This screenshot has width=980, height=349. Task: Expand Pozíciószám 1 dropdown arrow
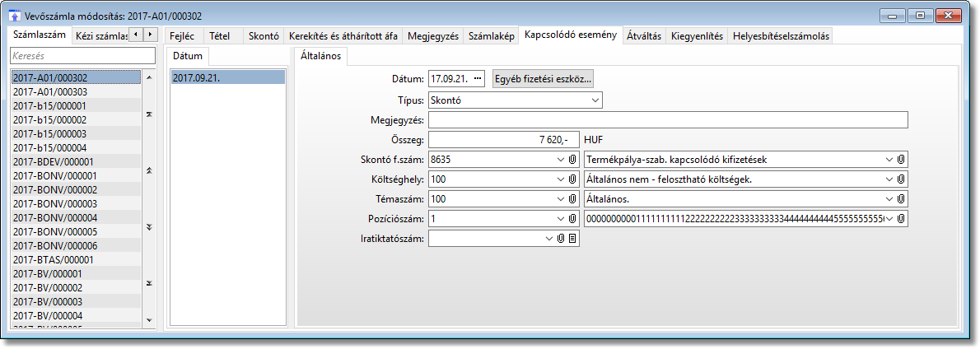[561, 219]
